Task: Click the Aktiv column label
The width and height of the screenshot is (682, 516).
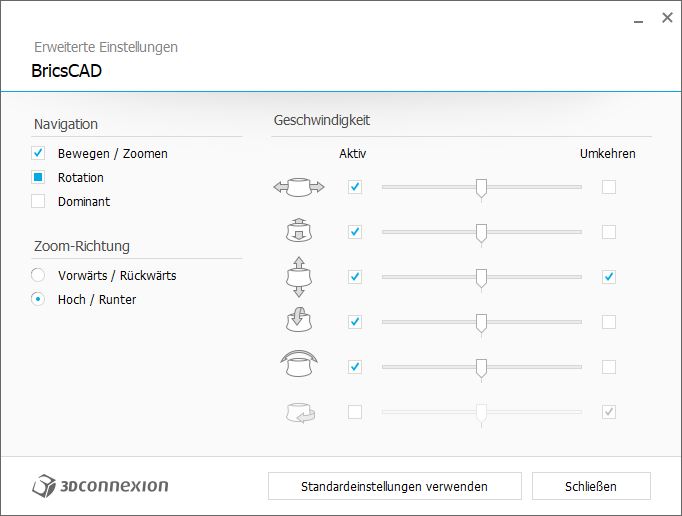Action: click(x=353, y=154)
